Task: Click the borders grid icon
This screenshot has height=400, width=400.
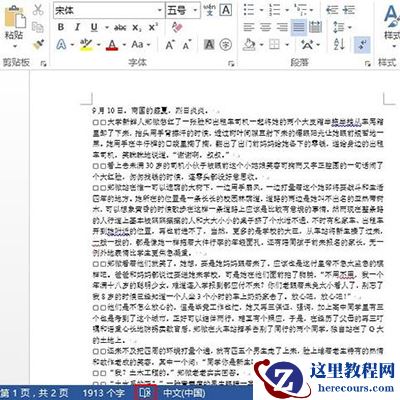Action: (274, 44)
